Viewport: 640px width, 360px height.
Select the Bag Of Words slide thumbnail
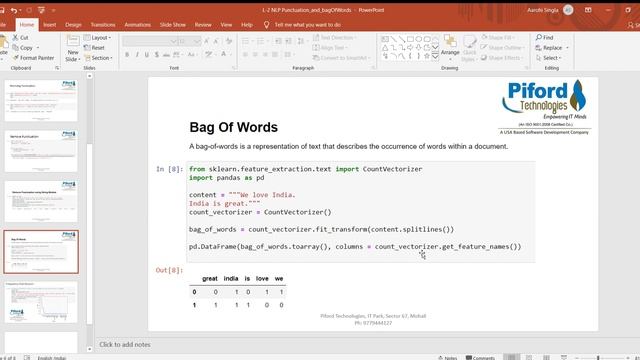pos(41,252)
